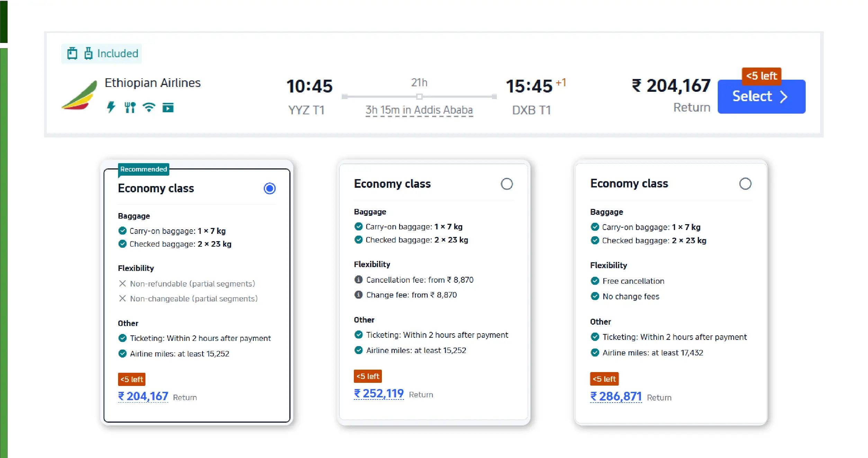
Task: Click the in-flight entertainment video icon
Action: 168,108
